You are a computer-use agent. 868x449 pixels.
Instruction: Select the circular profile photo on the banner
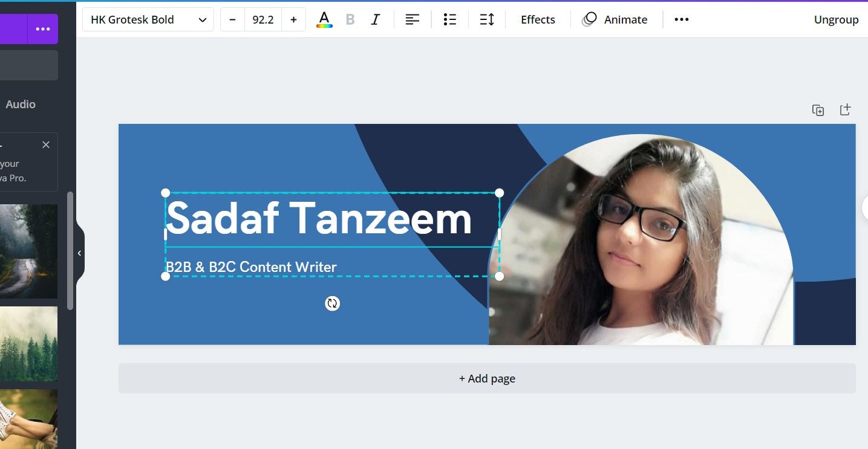[x=641, y=239]
